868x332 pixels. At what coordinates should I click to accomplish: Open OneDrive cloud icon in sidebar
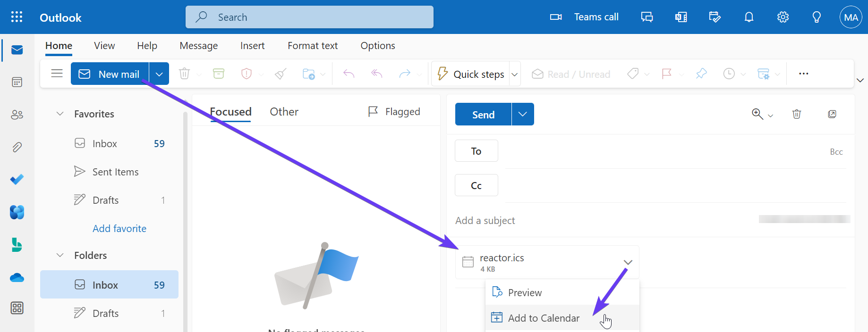[17, 278]
